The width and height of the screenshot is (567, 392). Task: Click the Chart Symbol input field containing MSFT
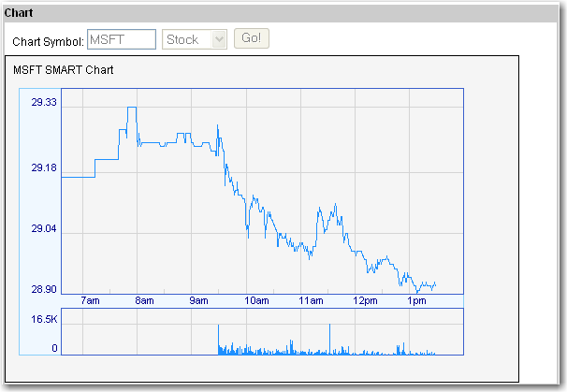pyautogui.click(x=121, y=39)
